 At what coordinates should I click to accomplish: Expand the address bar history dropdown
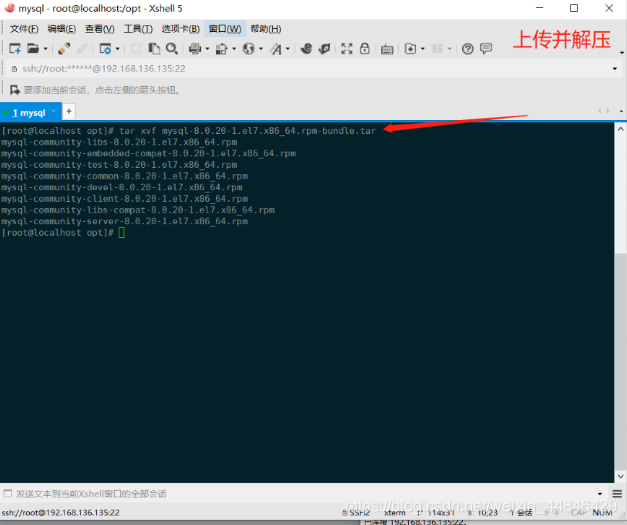pyautogui.click(x=615, y=69)
